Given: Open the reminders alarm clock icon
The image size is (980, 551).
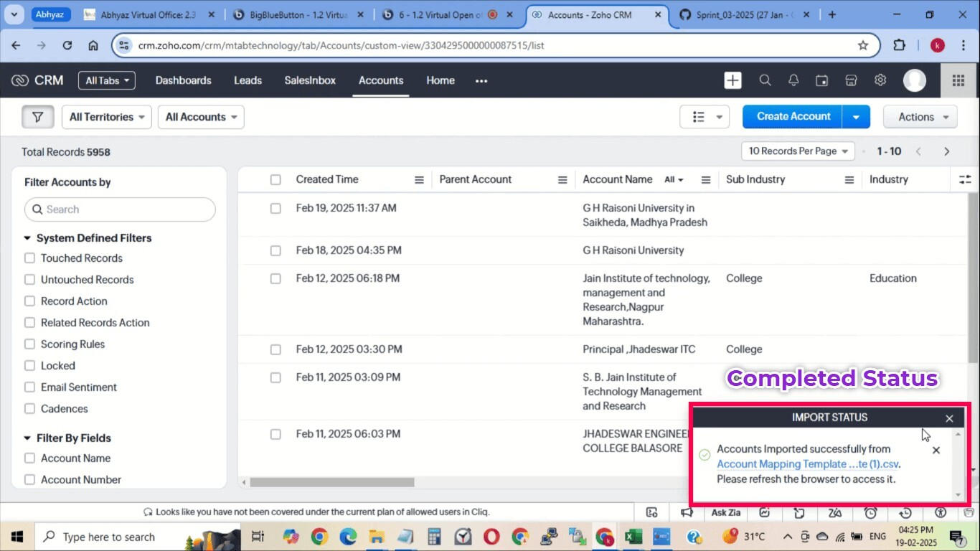Looking at the screenshot, I should click(870, 512).
